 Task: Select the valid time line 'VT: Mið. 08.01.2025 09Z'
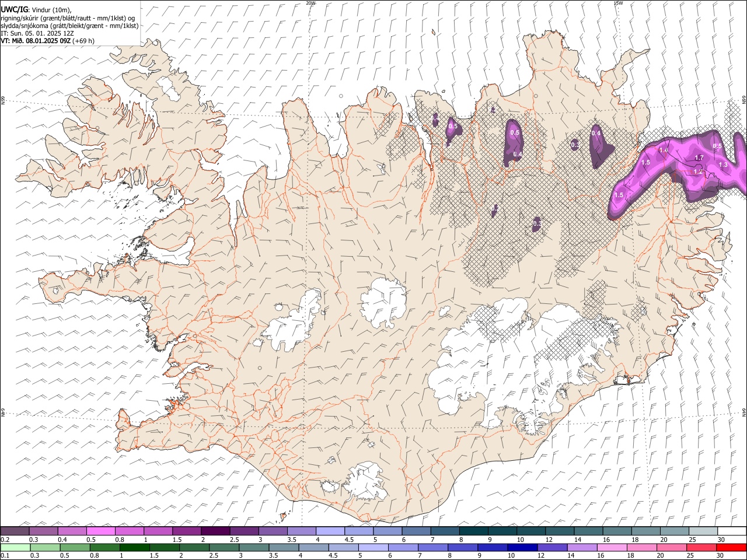[x=36, y=41]
